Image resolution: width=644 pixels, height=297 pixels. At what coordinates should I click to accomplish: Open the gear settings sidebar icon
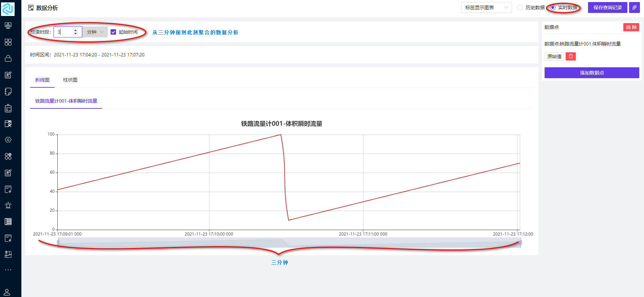(8, 140)
